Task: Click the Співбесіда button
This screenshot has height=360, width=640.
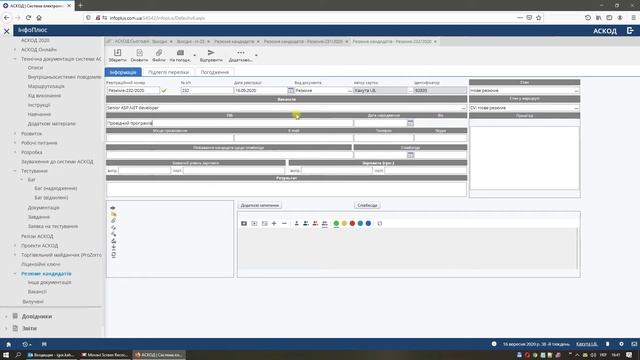Action: [367, 205]
